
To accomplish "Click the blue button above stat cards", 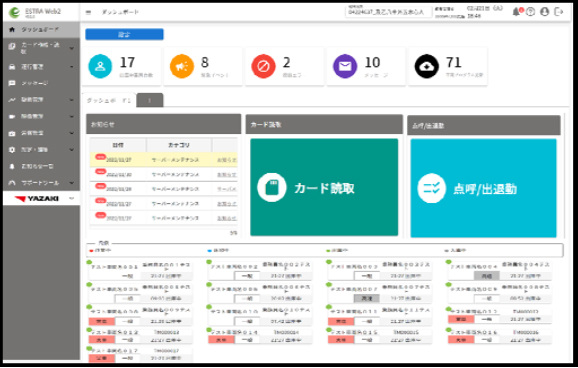I will [x=124, y=34].
